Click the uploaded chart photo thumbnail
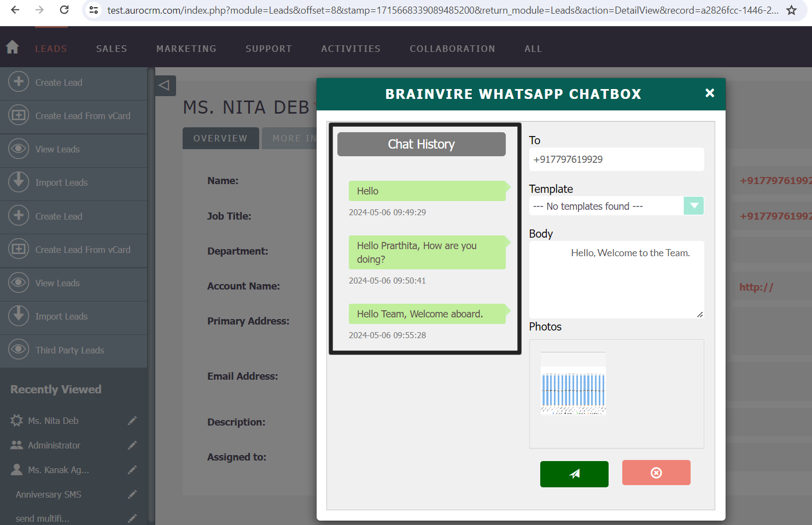 [x=573, y=384]
